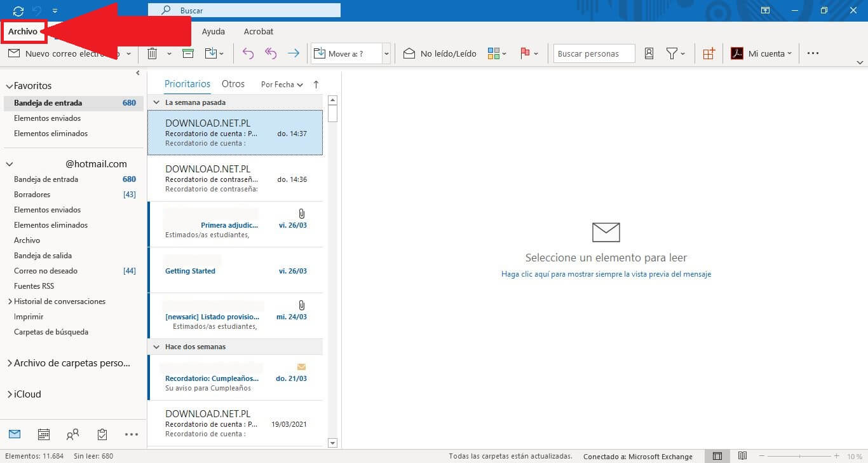
Task: Switch to Reading view in status bar
Action: click(x=742, y=456)
